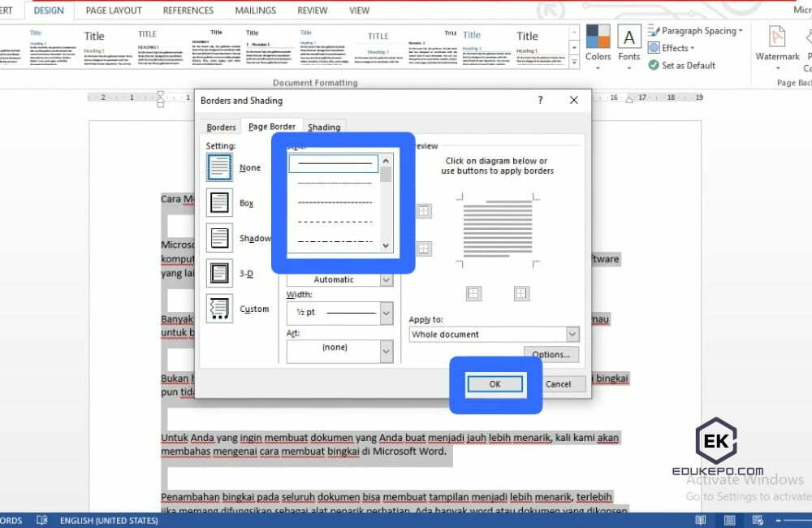The width and height of the screenshot is (812, 528).
Task: Toggle the bottom border preview button
Action: (424, 249)
